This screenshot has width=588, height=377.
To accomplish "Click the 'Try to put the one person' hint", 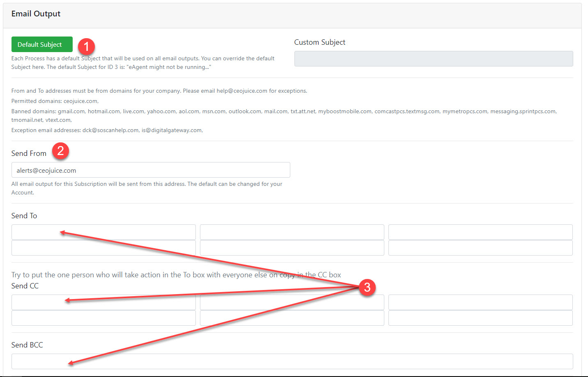I will pyautogui.click(x=176, y=275).
